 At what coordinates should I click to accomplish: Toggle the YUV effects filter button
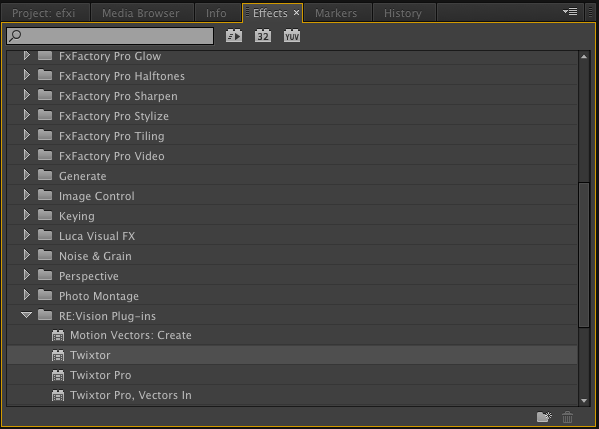(x=292, y=36)
